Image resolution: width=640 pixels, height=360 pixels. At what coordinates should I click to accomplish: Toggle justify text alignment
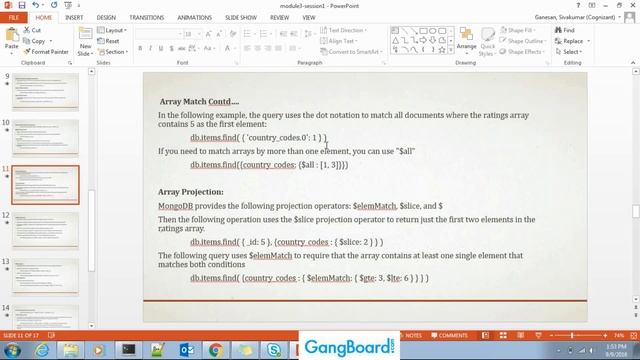(278, 48)
